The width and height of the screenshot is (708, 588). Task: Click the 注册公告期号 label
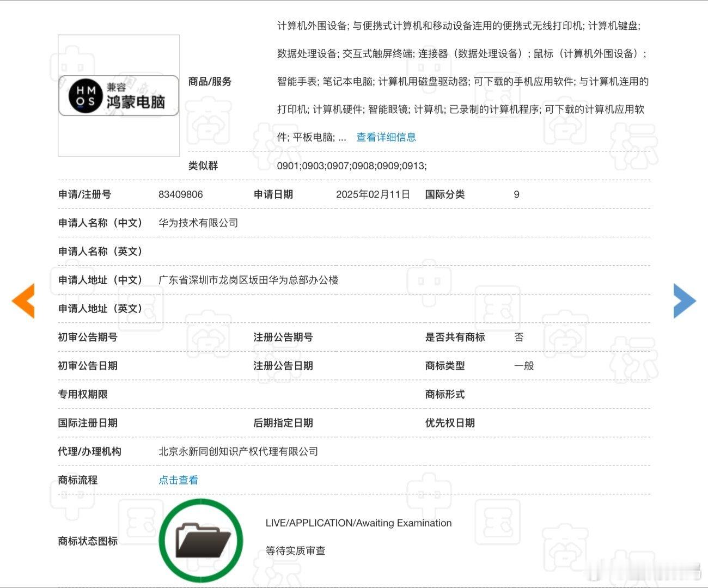point(283,337)
